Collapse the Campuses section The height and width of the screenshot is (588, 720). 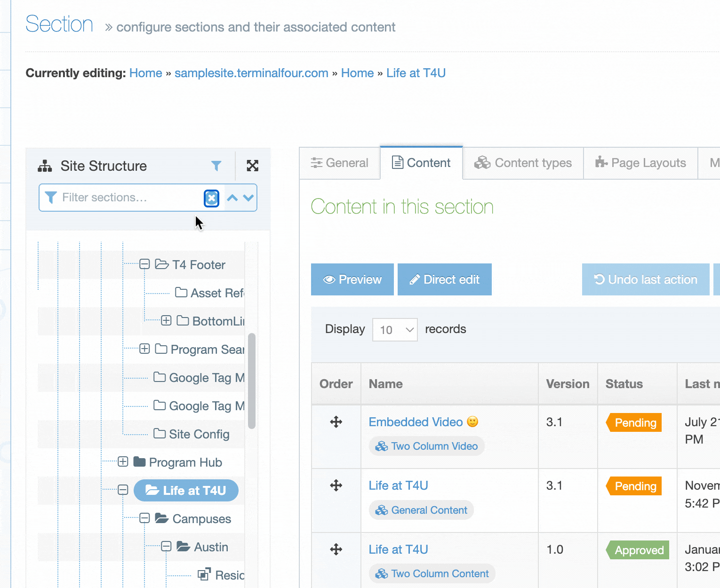144,518
